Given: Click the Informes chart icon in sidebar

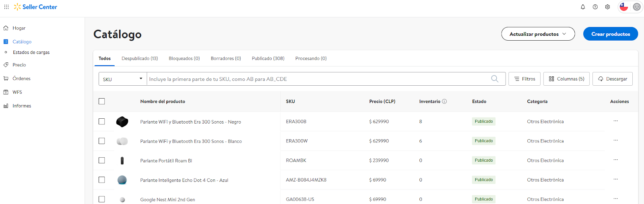Looking at the screenshot, I should click(6, 106).
